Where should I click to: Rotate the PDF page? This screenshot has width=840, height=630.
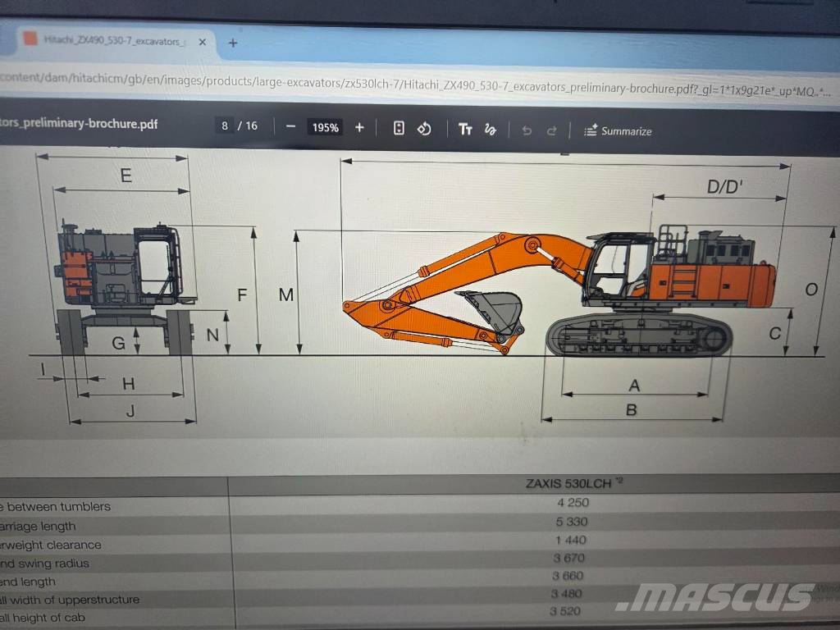click(424, 129)
